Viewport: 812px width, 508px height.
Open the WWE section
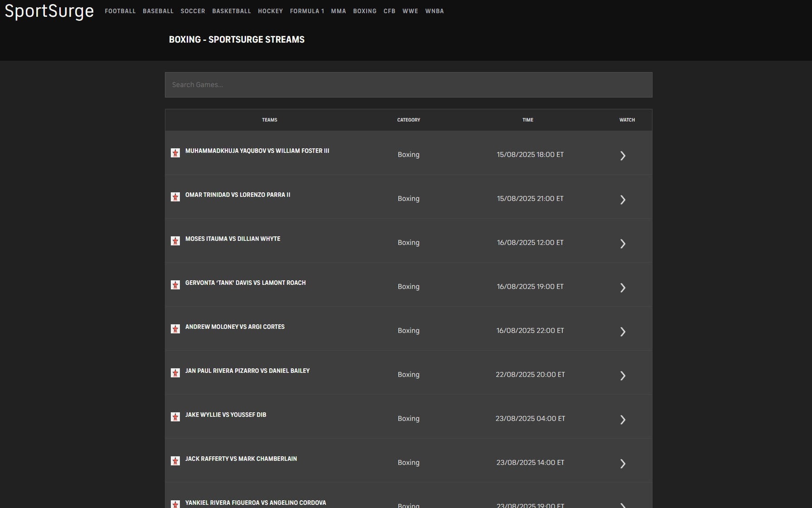[411, 11]
